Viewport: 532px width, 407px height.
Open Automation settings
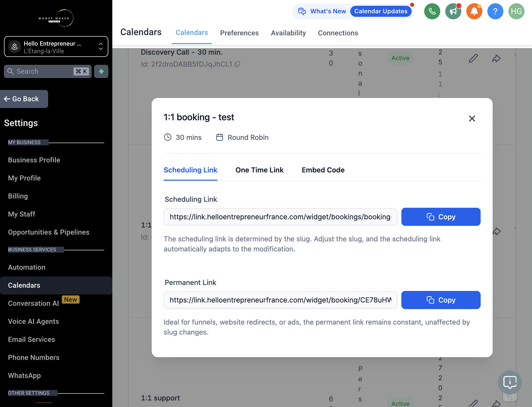(27, 267)
